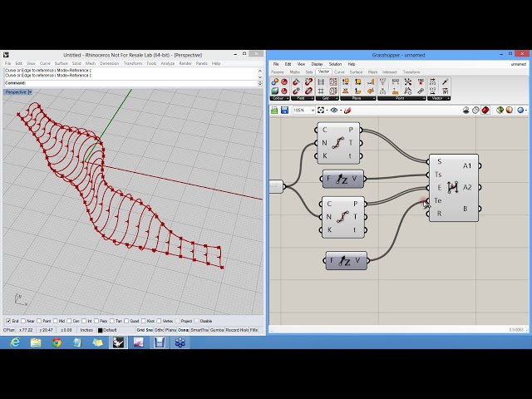Click the lower Divide Curve component icon

click(342, 217)
